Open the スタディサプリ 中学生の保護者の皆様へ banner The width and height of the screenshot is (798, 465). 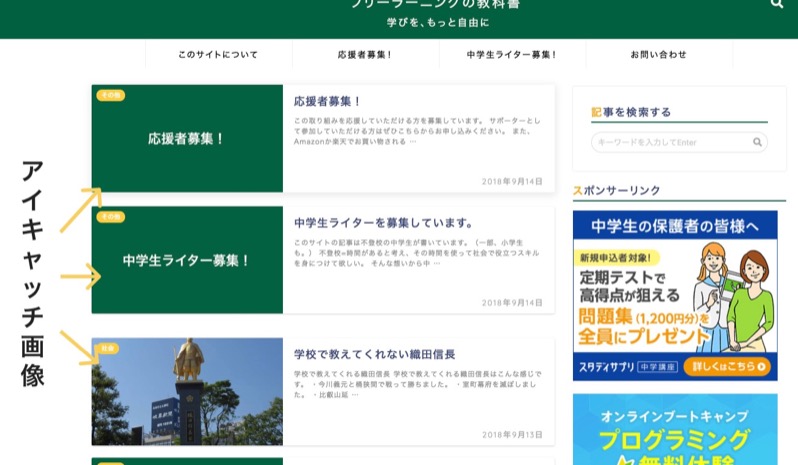coord(675,296)
